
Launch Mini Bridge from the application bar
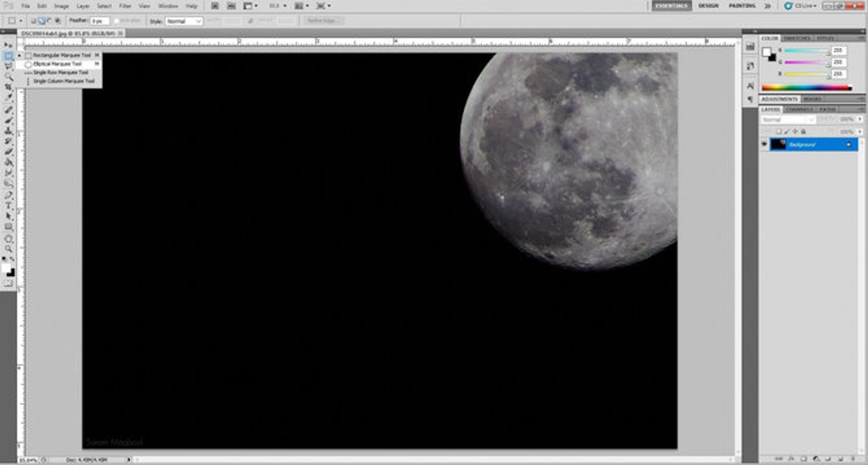231,6
